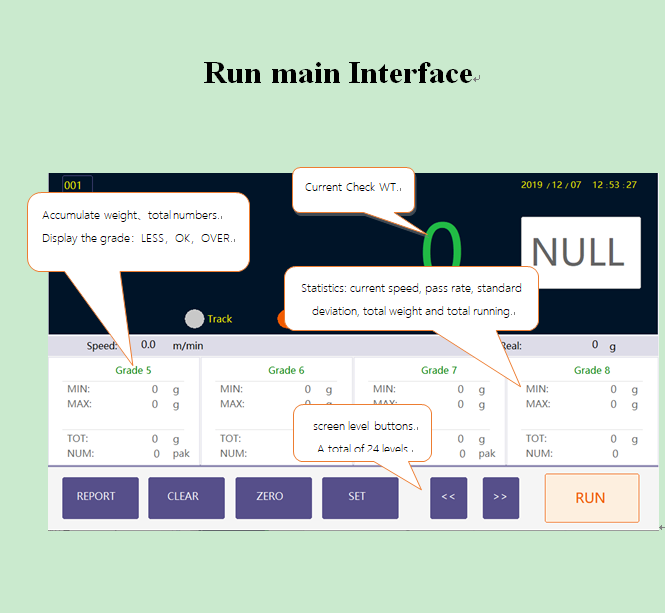Click Grade 7 TOT value
Screen dimensions: 665x613
pos(461,439)
